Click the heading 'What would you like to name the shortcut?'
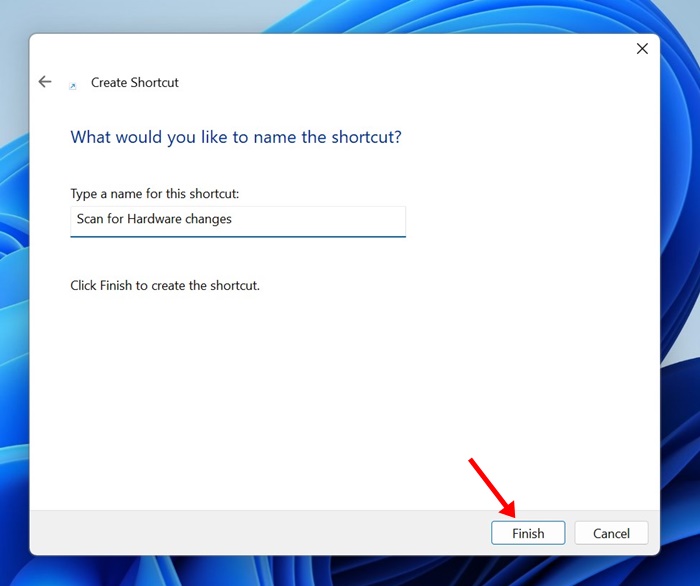700x586 pixels. pyautogui.click(x=236, y=137)
